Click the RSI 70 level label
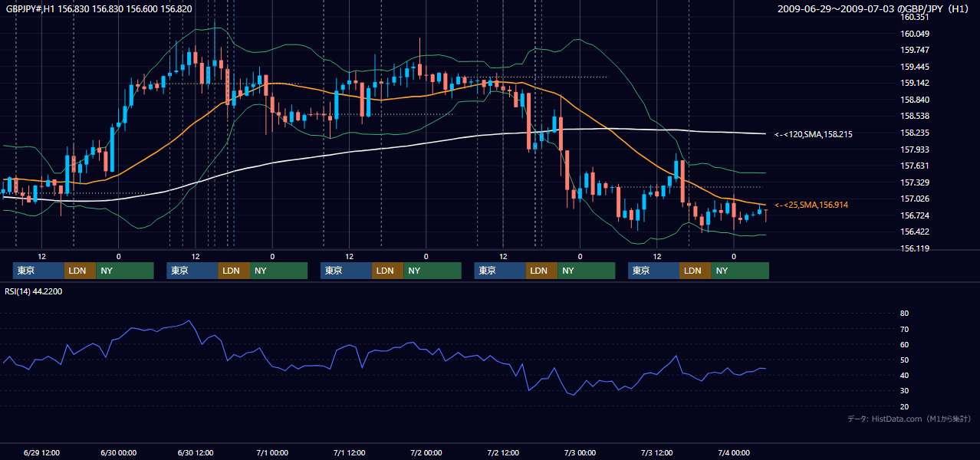980x460 pixels. pos(904,329)
